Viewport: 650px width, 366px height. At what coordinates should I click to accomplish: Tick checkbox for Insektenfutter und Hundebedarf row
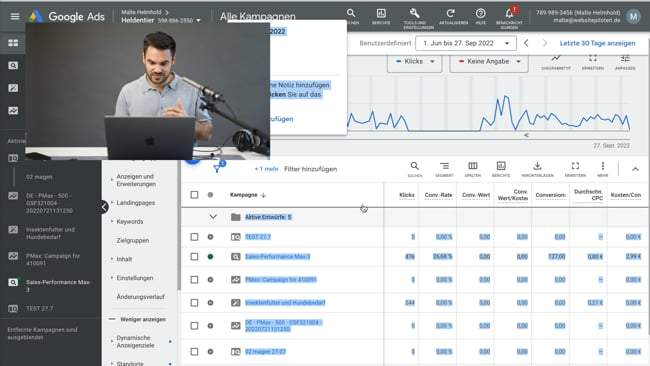(x=194, y=303)
